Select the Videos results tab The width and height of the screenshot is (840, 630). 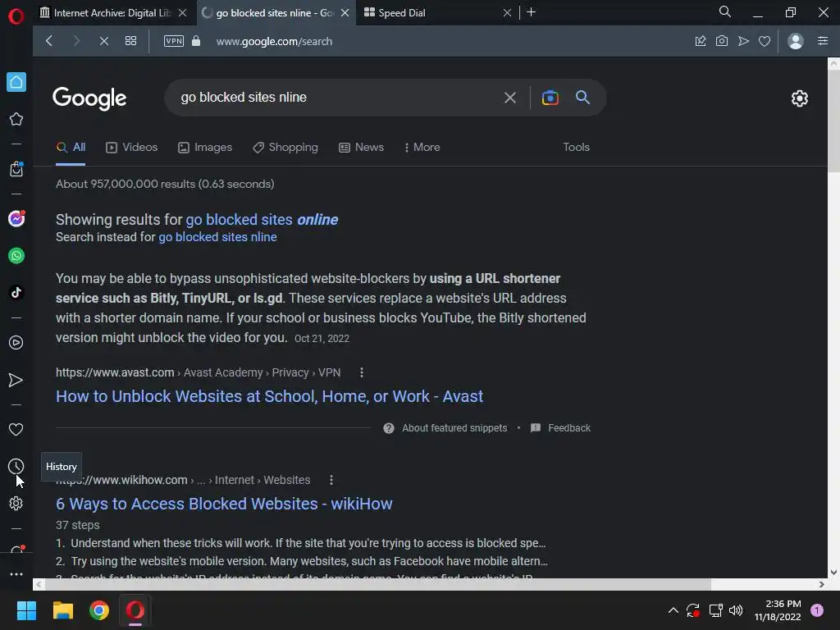point(132,148)
